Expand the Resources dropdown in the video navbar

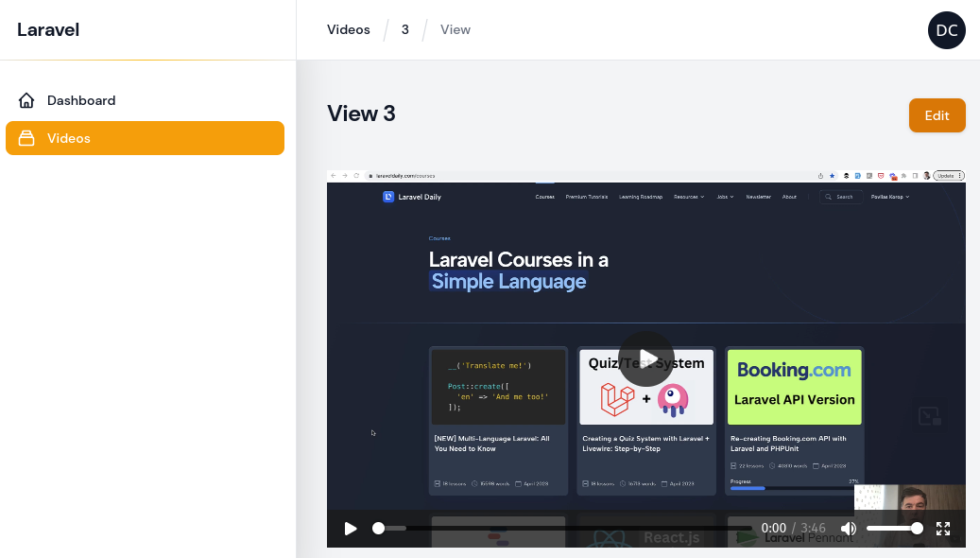(x=689, y=197)
